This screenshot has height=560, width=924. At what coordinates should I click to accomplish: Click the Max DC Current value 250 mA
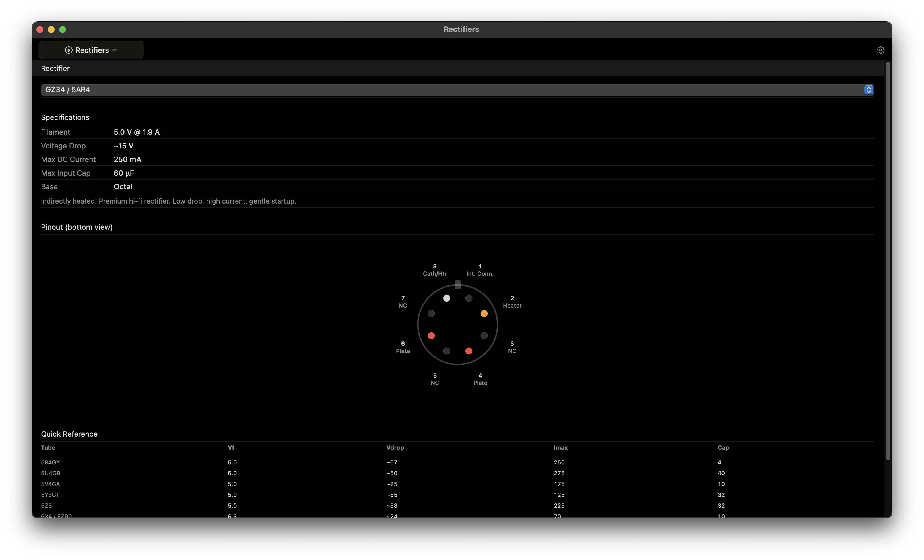[127, 160]
